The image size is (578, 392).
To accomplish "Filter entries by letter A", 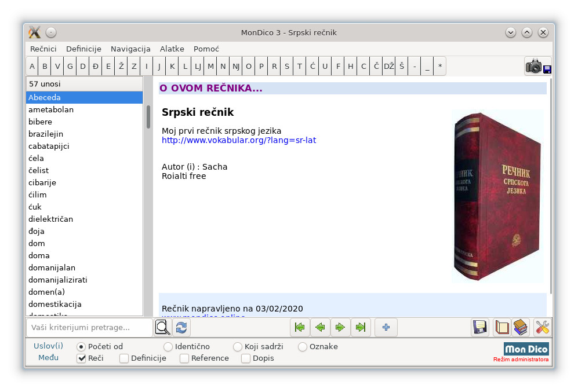I will [32, 66].
